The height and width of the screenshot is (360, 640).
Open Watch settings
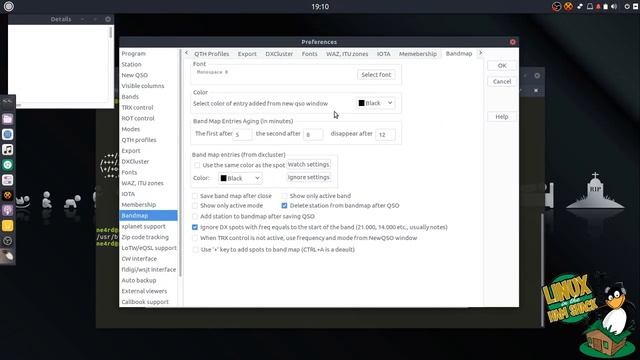click(x=309, y=164)
